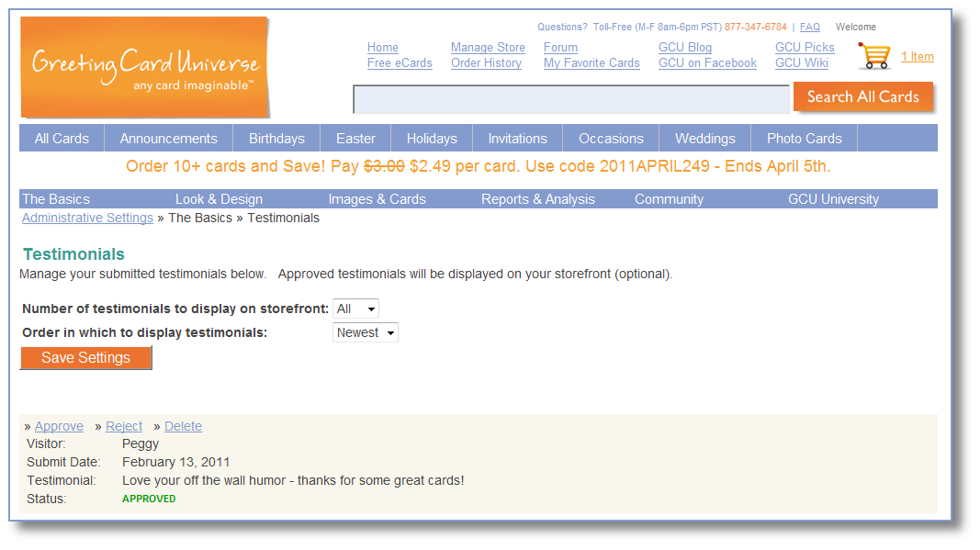The image size is (980, 550).
Task: Open the Images & Cards admin menu
Action: click(377, 198)
